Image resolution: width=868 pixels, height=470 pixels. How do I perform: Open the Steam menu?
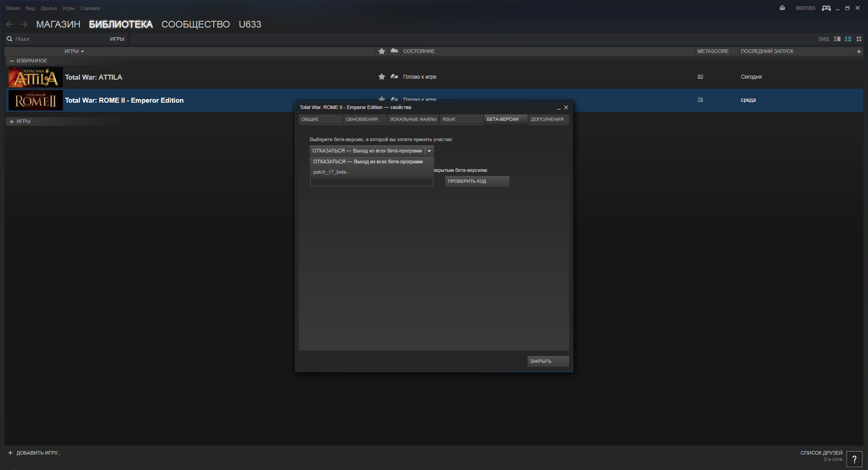pyautogui.click(x=13, y=8)
